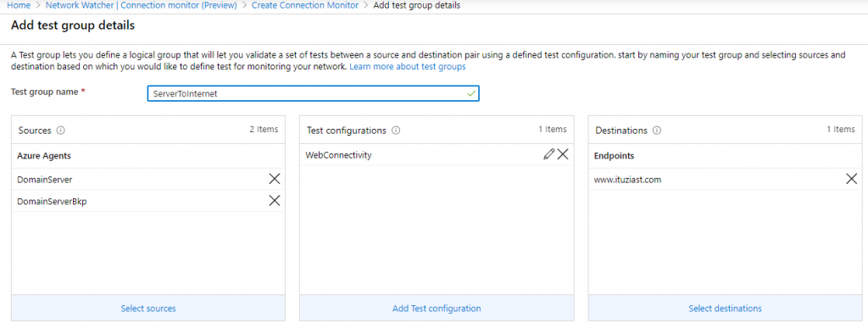Screen dimensions: 868x334
Task: Click Add Test configuration button
Action: point(437,308)
